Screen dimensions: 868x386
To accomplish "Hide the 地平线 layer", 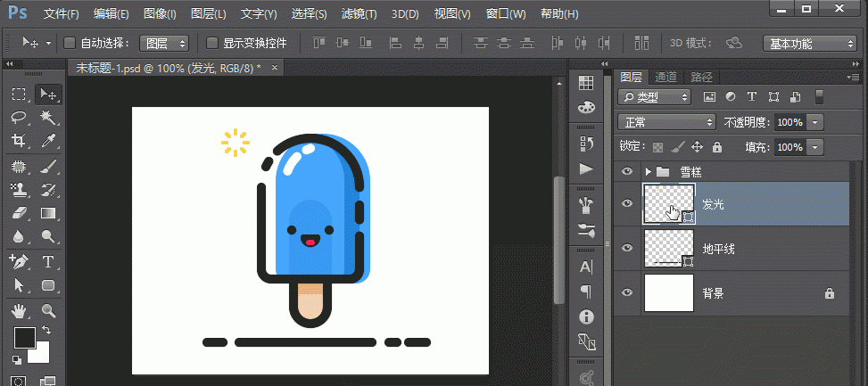I will pos(627,248).
